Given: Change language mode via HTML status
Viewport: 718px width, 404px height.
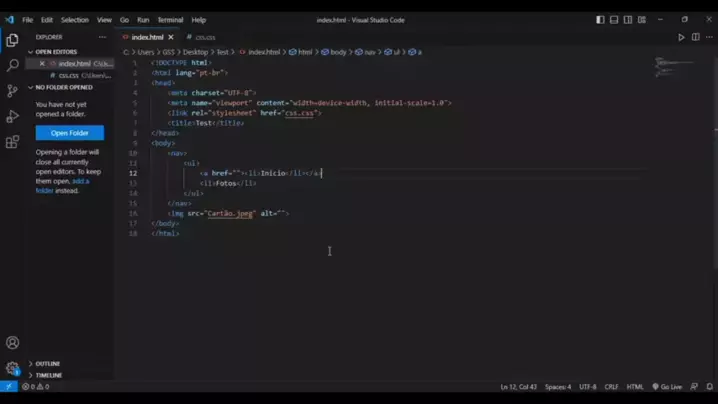Looking at the screenshot, I should coord(635,387).
